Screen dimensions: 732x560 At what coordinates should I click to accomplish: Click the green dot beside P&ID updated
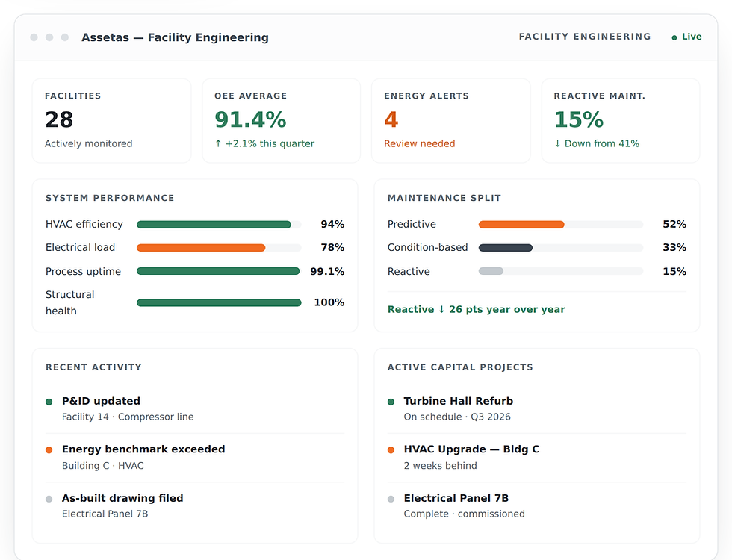tap(49, 402)
